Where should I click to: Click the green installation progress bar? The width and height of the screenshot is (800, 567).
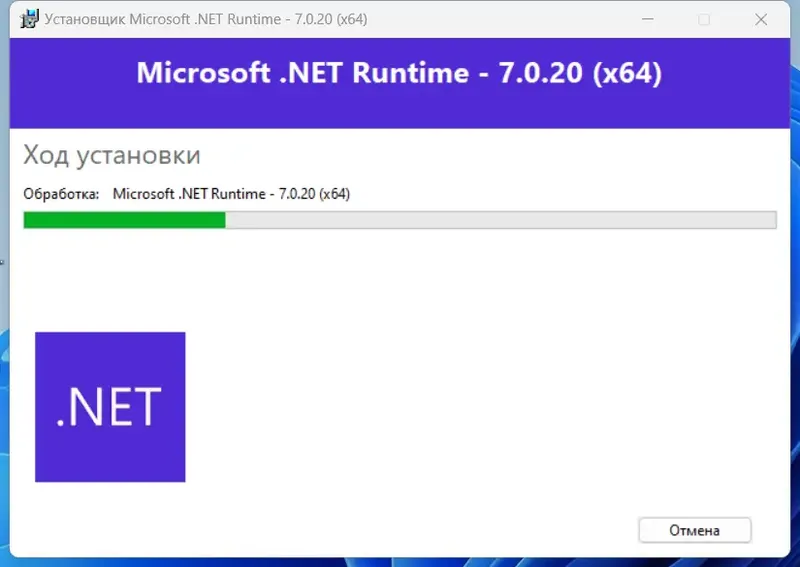point(400,220)
